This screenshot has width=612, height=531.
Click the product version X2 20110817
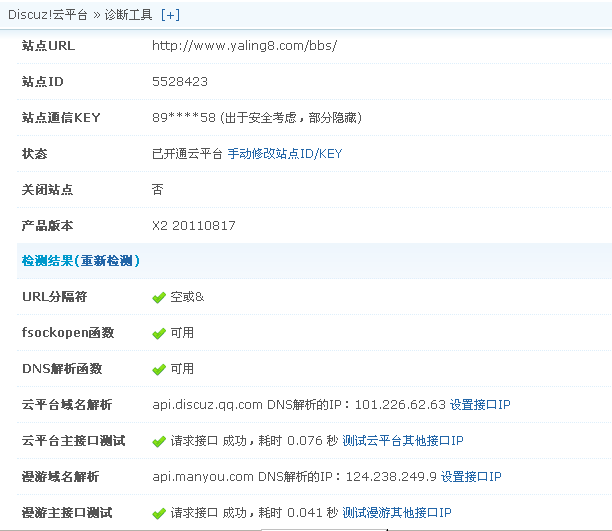tap(194, 226)
